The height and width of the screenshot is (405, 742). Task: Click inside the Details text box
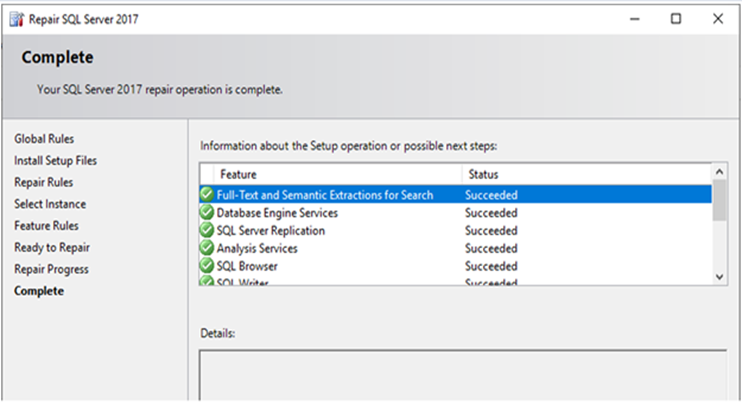pyautogui.click(x=462, y=375)
